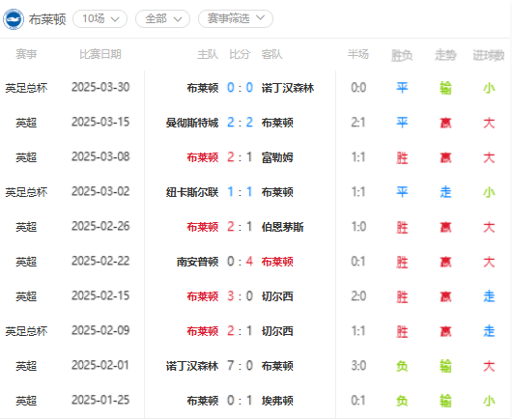Click the 0 : 4 score against 南安普顿

(240, 262)
